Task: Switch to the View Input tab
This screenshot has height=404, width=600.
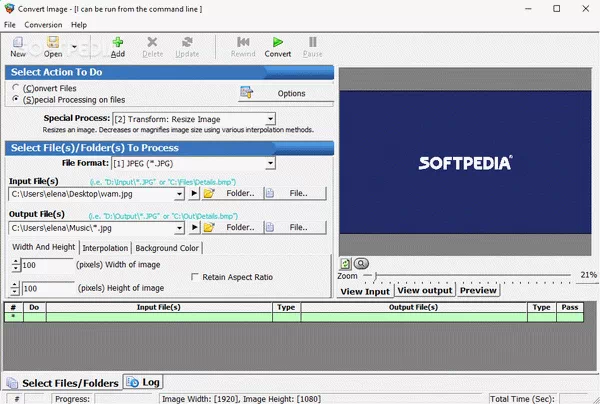Action: 365,291
